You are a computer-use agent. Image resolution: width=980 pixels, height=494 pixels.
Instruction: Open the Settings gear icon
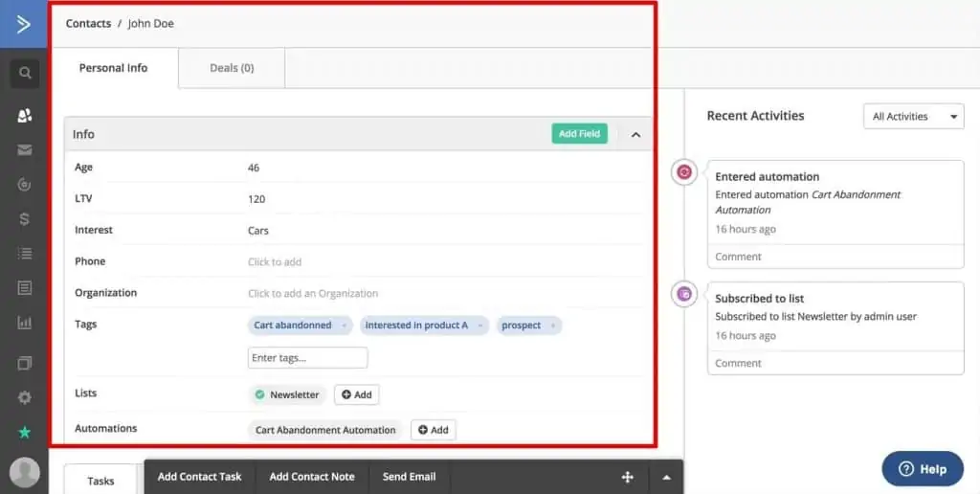(x=24, y=397)
